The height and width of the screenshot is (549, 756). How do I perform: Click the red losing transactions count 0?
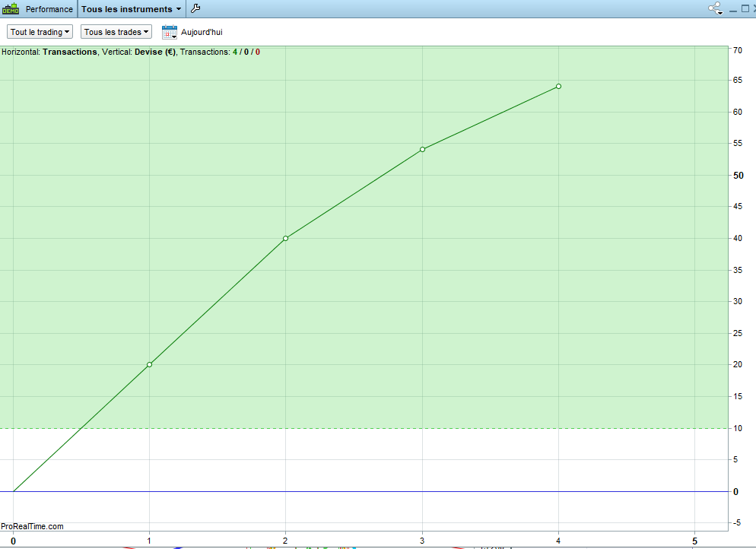258,52
